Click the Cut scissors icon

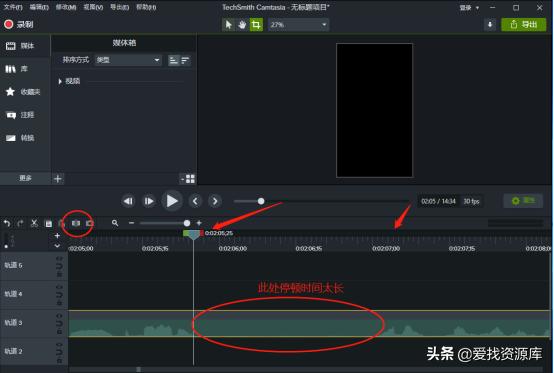click(34, 223)
